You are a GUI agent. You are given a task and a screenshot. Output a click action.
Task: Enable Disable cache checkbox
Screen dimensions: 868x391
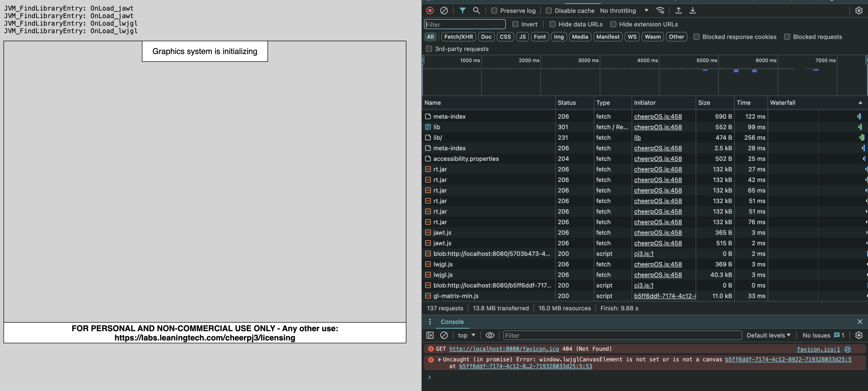pyautogui.click(x=549, y=10)
